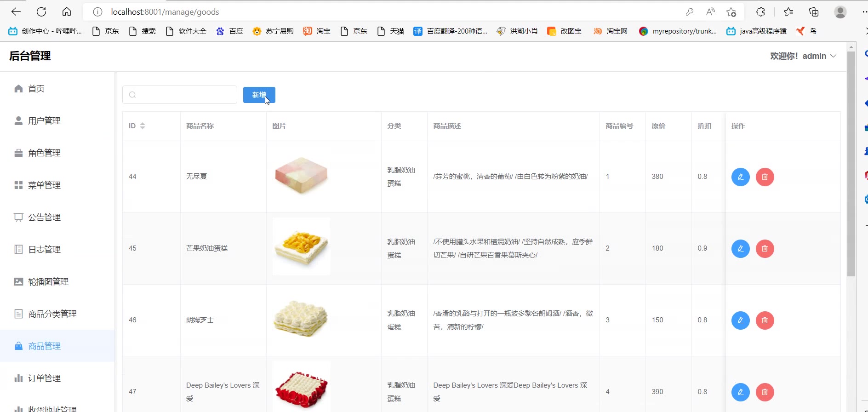Open the 搜索 bookmark
Viewport: 868px width, 412px height.
pyautogui.click(x=142, y=31)
